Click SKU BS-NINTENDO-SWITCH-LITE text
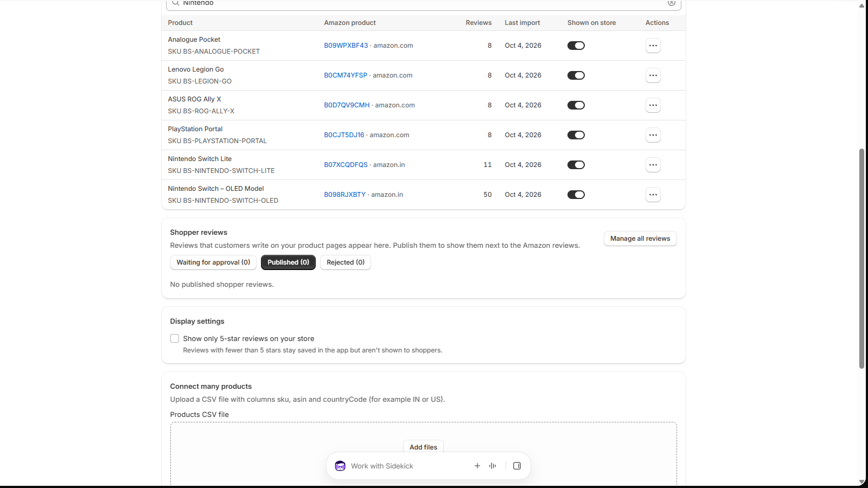Image resolution: width=868 pixels, height=488 pixels. click(221, 171)
